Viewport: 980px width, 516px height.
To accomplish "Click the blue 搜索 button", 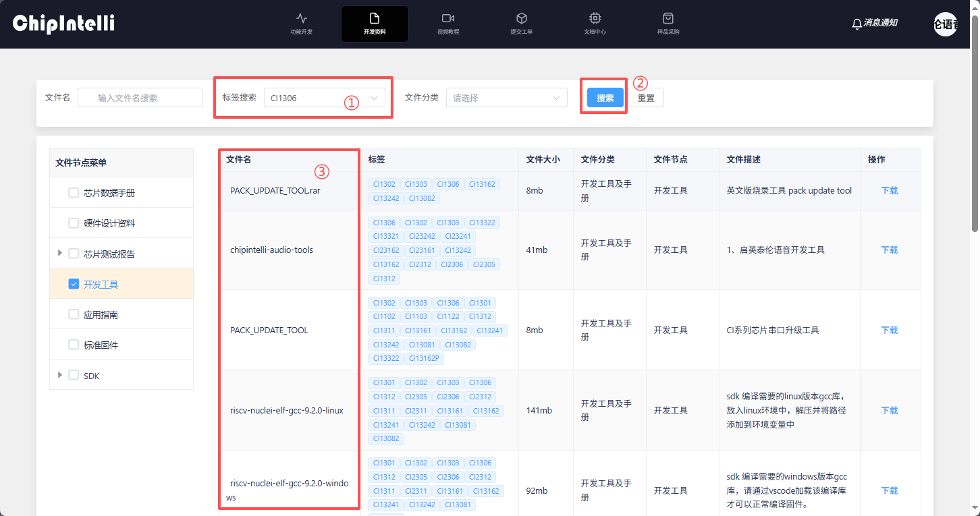I will coord(605,98).
